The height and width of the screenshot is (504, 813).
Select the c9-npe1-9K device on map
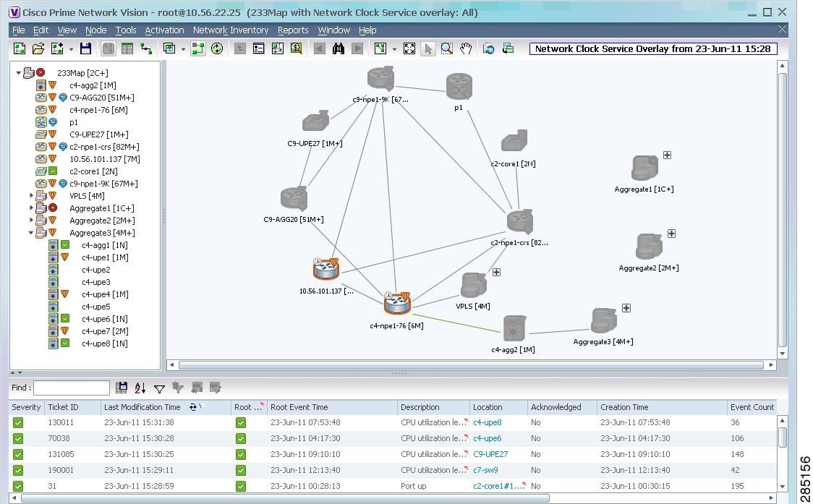380,79
